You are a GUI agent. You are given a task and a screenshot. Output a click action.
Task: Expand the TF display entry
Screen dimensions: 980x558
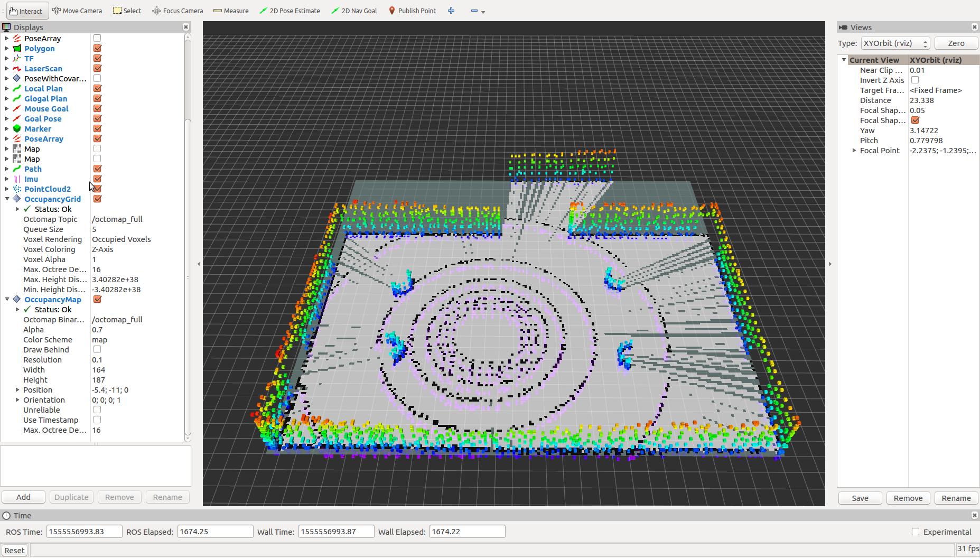pyautogui.click(x=7, y=58)
